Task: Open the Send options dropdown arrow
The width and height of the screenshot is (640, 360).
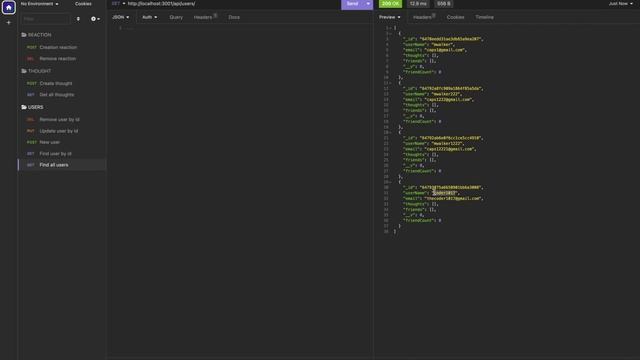Action: tap(368, 4)
